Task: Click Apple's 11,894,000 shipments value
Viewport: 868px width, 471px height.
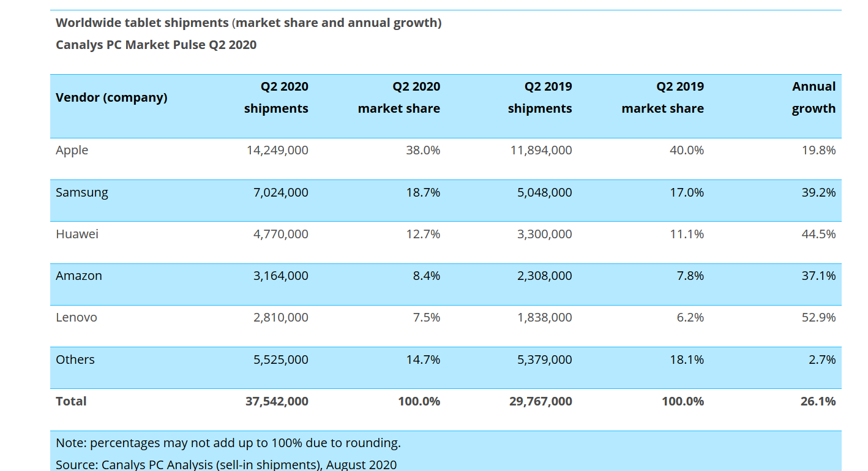Action: click(541, 151)
